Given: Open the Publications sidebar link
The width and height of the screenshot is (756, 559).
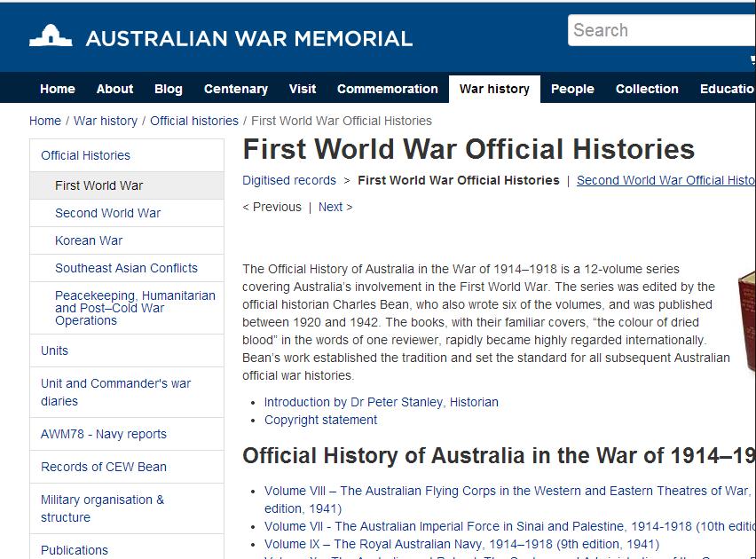Looking at the screenshot, I should pyautogui.click(x=127, y=548).
